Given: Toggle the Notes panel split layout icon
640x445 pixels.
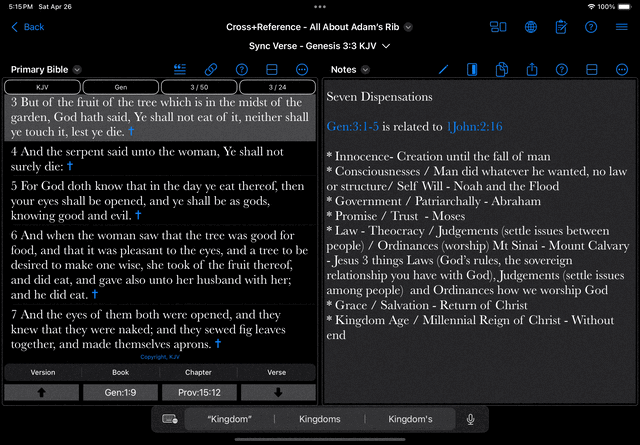Looking at the screenshot, I should (592, 69).
